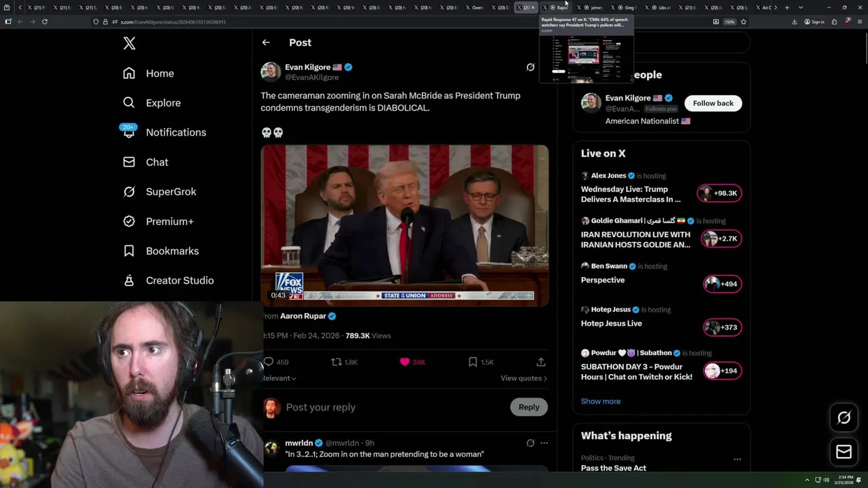This screenshot has width=868, height=488.
Task: Open Chat in the sidebar
Action: click(x=145, y=162)
